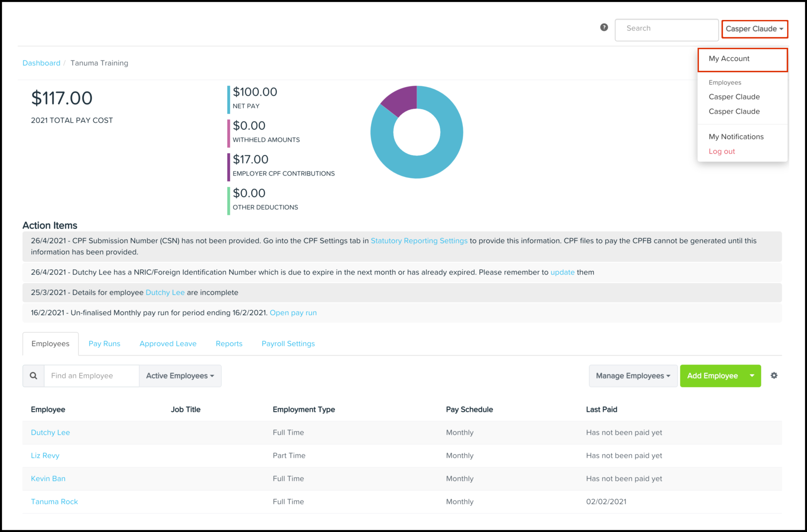Click the Add Employee button
This screenshot has height=532, width=807.
(712, 376)
